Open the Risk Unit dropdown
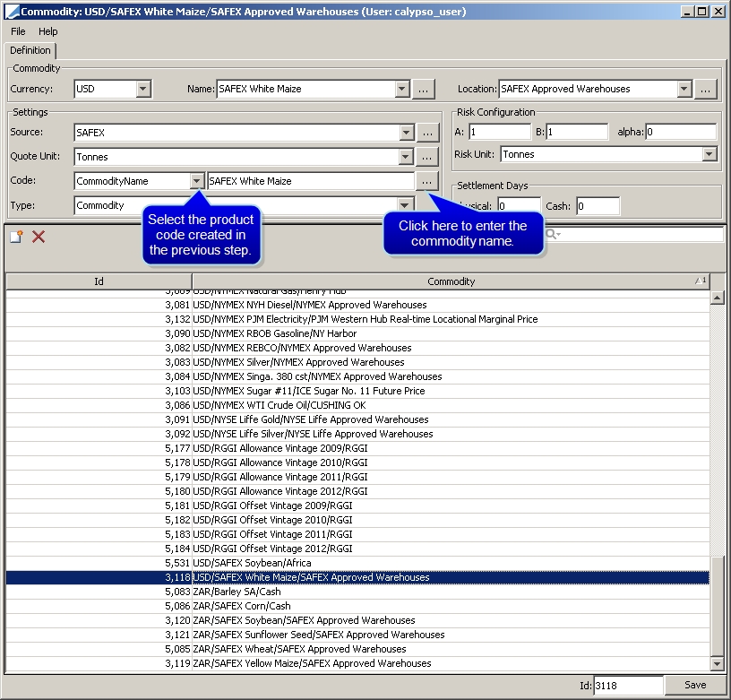This screenshot has height=700, width=731. 709,154
